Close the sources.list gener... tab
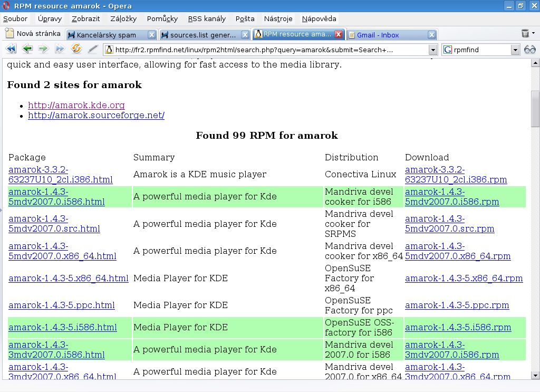This screenshot has height=392, width=540. (x=245, y=35)
